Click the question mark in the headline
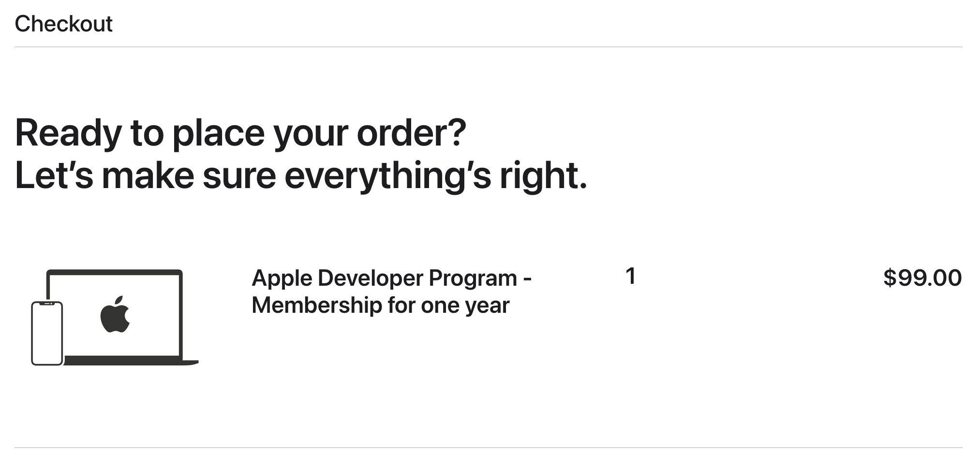Screen dimensions: 980x467 pos(457,132)
